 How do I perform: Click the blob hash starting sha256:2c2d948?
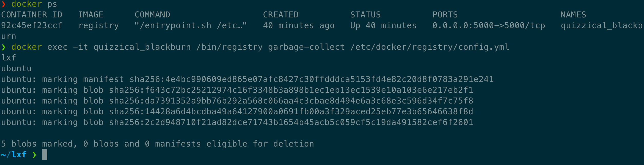pos(291,122)
